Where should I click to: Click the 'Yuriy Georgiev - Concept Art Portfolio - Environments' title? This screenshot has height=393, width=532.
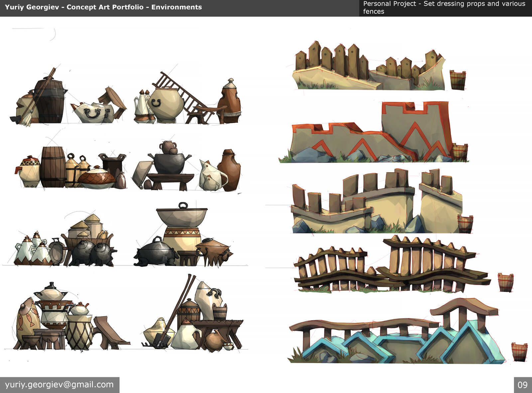pos(103,7)
